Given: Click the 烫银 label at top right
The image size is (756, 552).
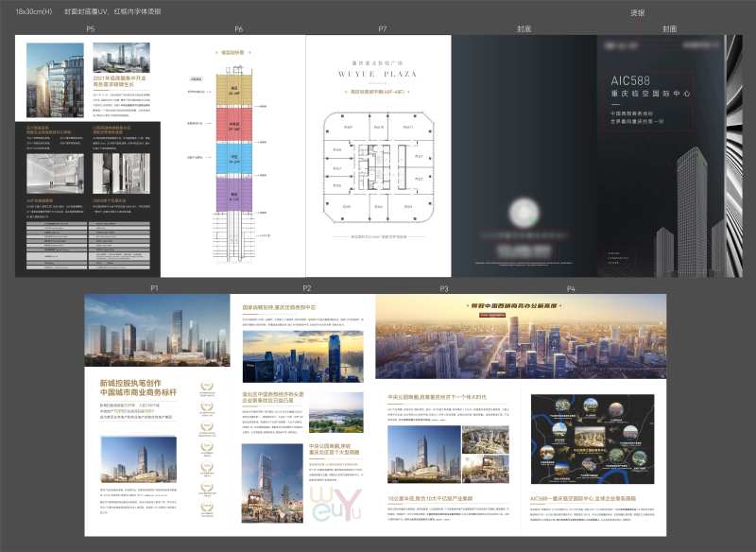Looking at the screenshot, I should (x=637, y=11).
